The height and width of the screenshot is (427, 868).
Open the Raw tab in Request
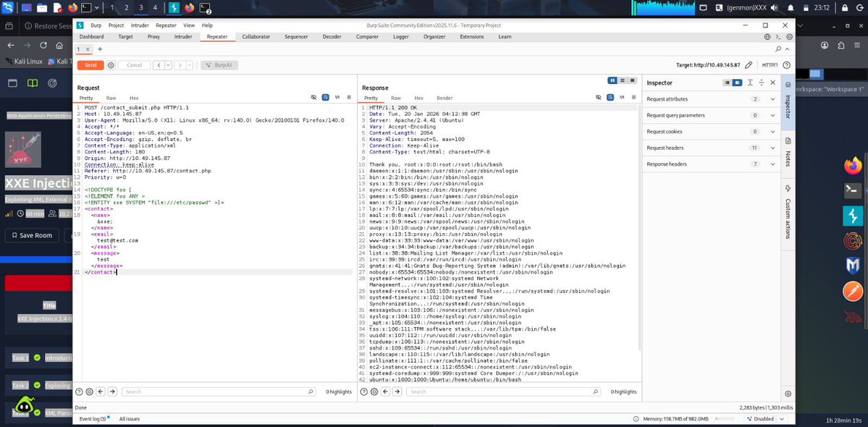[x=111, y=98]
